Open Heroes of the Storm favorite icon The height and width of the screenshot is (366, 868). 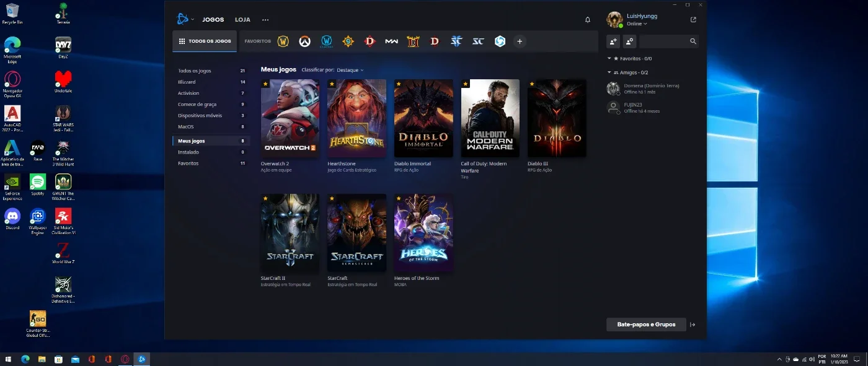point(500,41)
